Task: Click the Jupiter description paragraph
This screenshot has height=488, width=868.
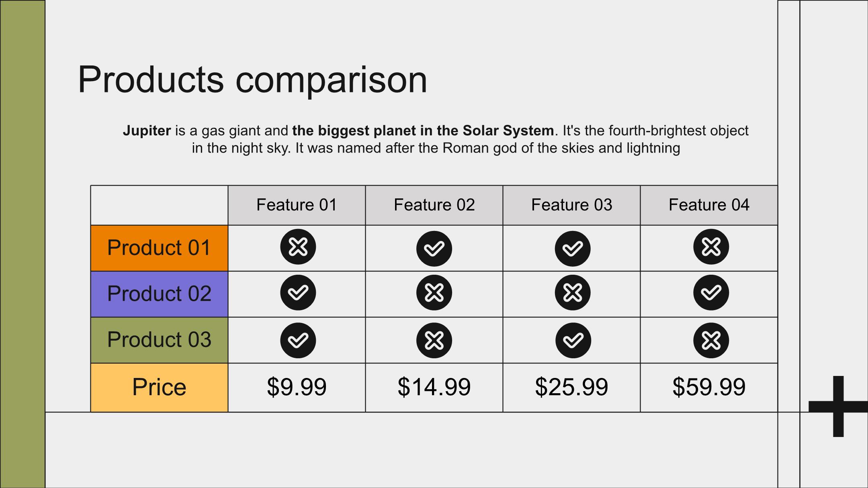Action: pyautogui.click(x=436, y=139)
